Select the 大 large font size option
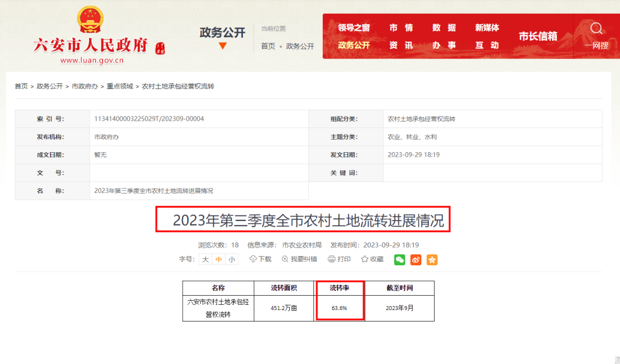Viewport: 620px width, 364px height. [x=205, y=260]
